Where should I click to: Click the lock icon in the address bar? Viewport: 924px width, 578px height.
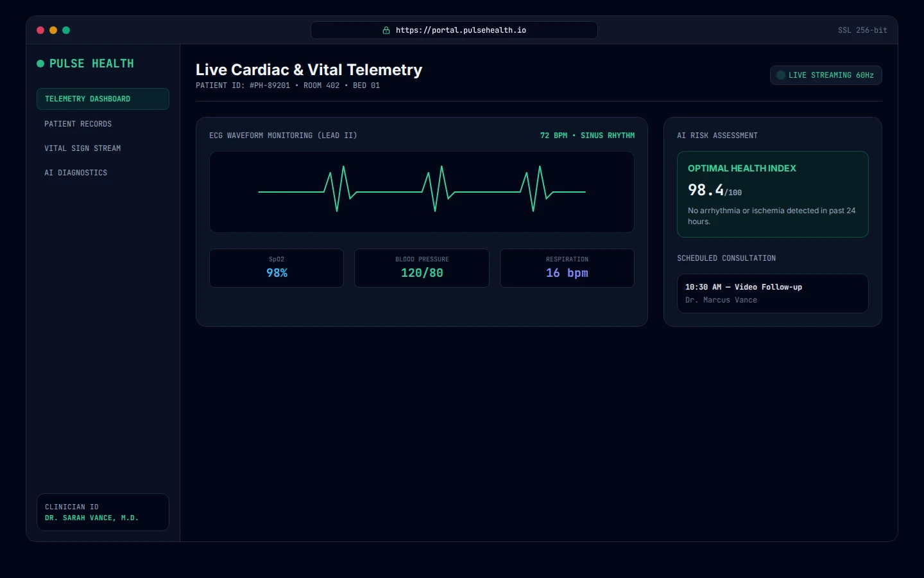tap(386, 30)
